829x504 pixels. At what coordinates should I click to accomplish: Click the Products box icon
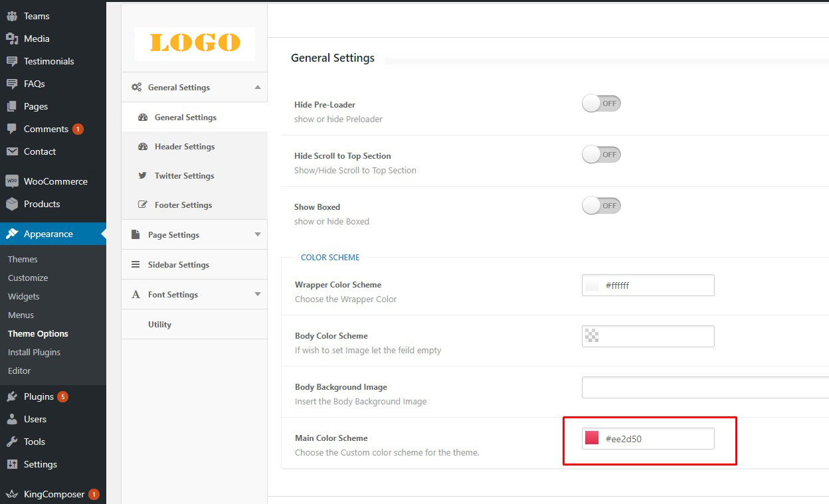click(x=12, y=204)
